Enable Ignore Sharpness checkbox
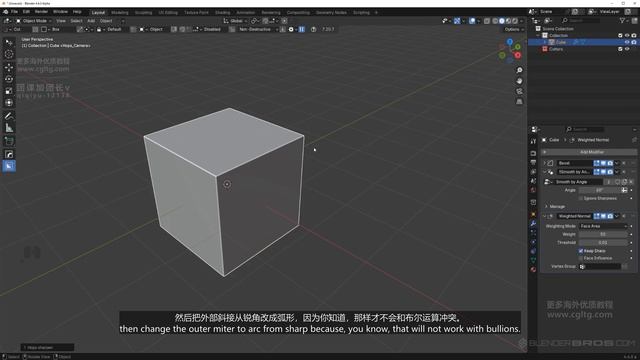 (x=581, y=198)
